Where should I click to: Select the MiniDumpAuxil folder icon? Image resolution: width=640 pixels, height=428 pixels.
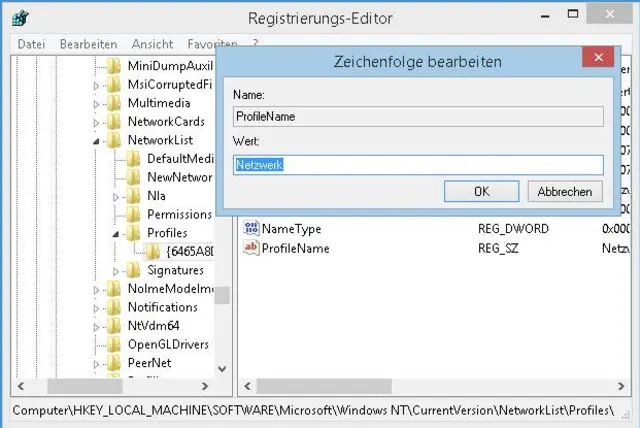pos(114,66)
